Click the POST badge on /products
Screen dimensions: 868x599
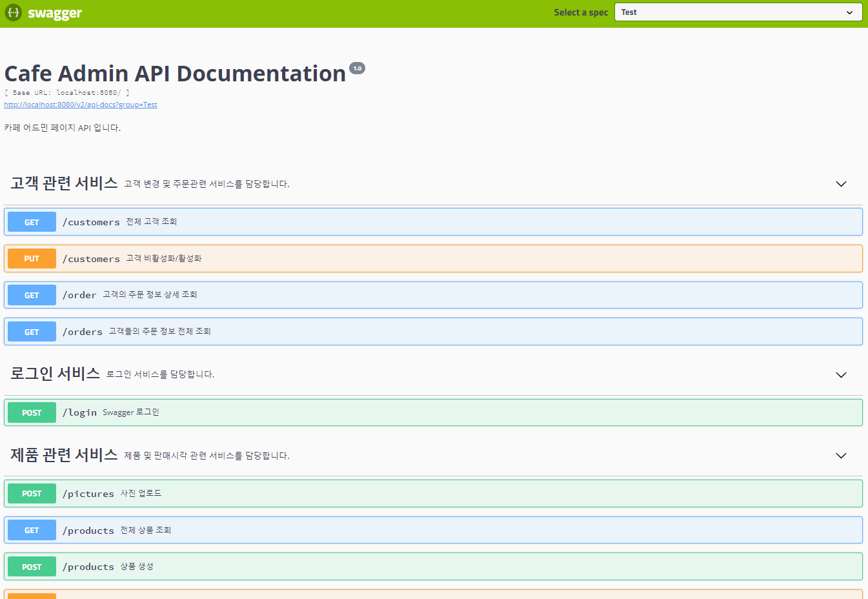(31, 566)
